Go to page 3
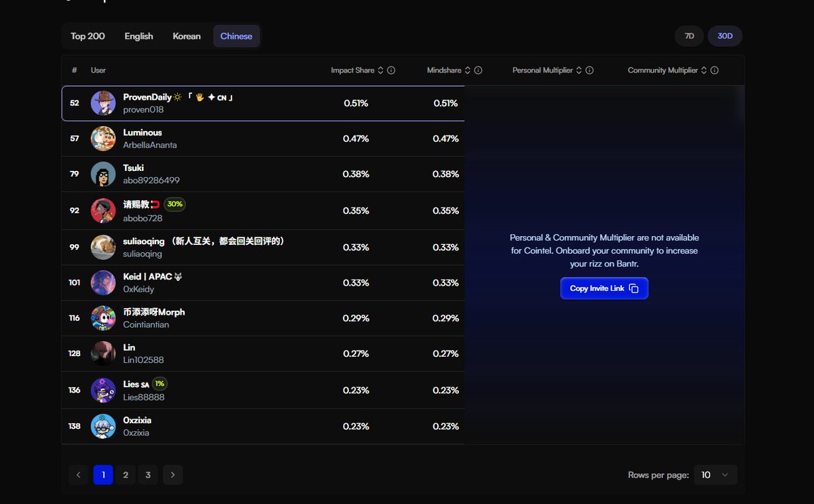 click(x=148, y=475)
